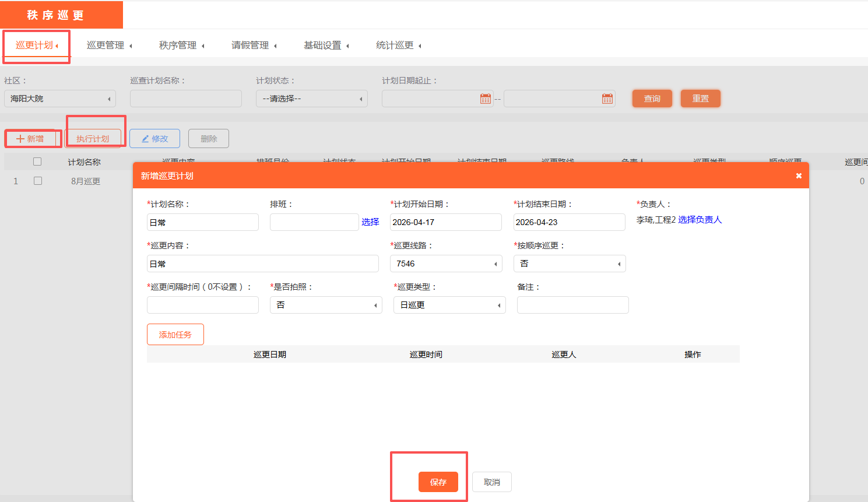Open the 巡更线路 dropdown showing 7546

click(x=446, y=264)
